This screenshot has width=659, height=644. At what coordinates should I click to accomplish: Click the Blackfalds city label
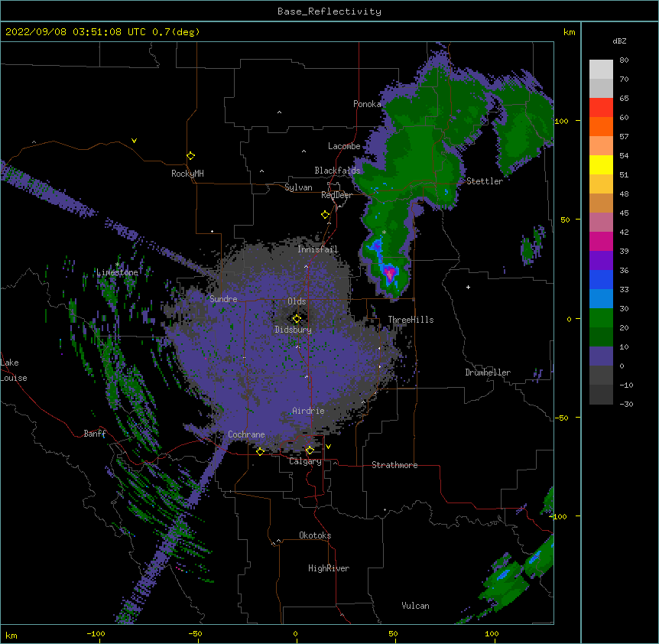pyautogui.click(x=337, y=171)
